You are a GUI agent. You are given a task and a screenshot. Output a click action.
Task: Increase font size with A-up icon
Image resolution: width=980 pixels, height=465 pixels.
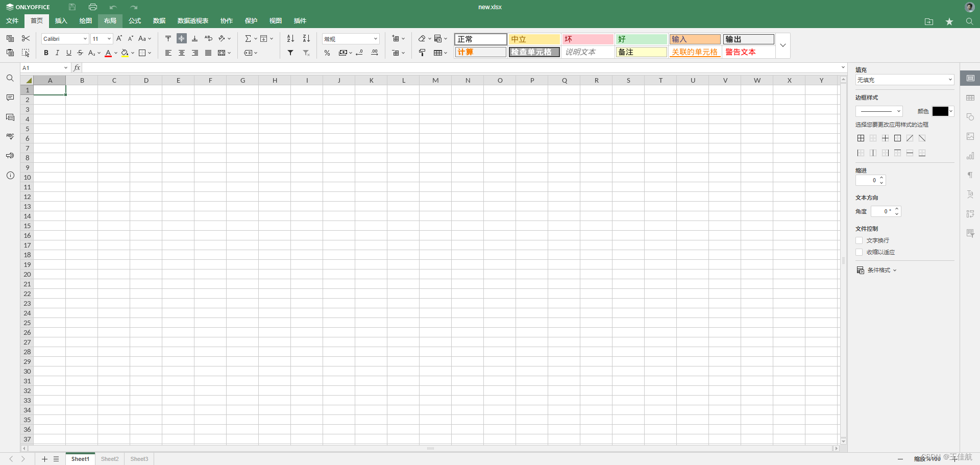[x=119, y=38]
